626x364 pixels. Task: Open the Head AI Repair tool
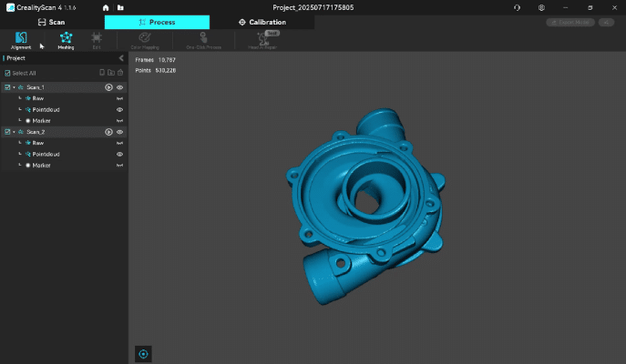point(262,40)
